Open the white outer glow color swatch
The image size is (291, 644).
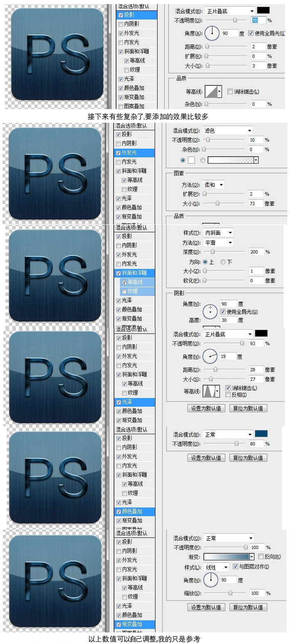[192, 160]
